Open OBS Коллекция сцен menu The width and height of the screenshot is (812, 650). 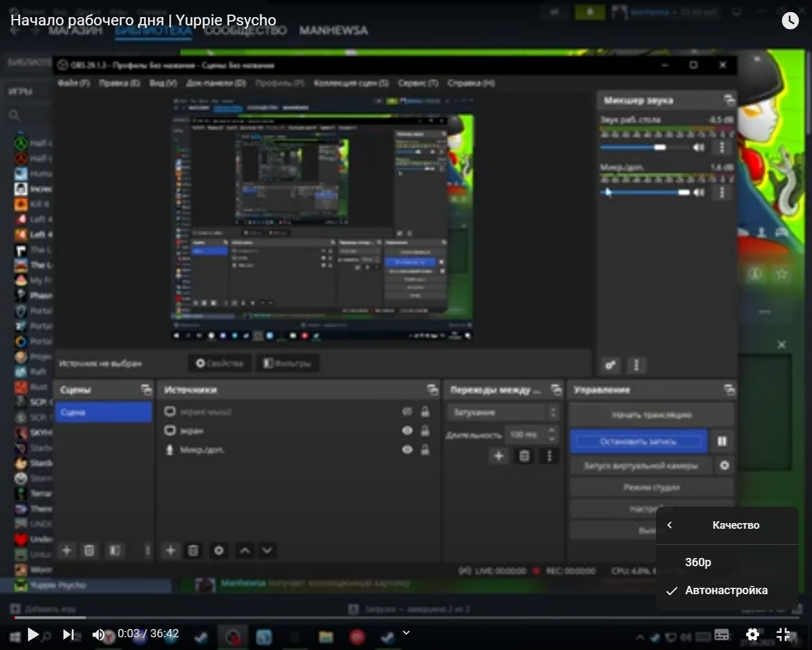click(x=351, y=83)
